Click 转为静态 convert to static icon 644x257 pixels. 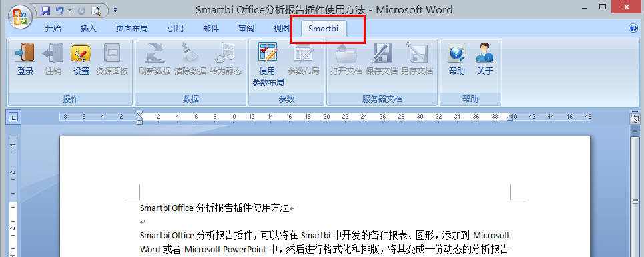pos(226,59)
